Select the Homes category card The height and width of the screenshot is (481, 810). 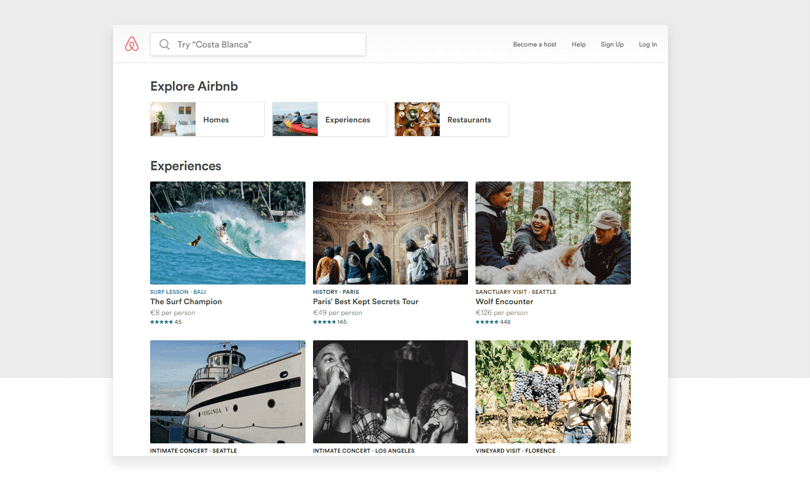tap(207, 119)
